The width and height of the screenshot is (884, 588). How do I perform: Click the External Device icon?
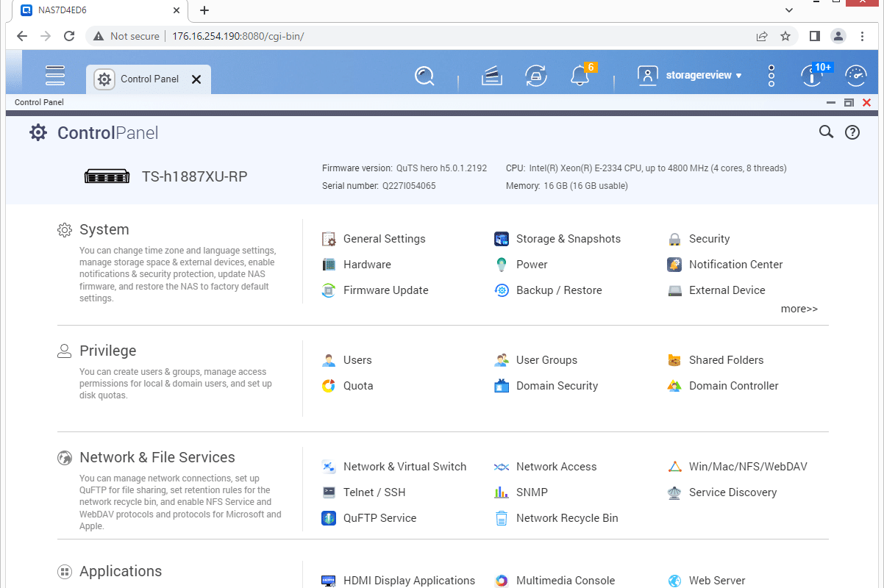coord(674,290)
